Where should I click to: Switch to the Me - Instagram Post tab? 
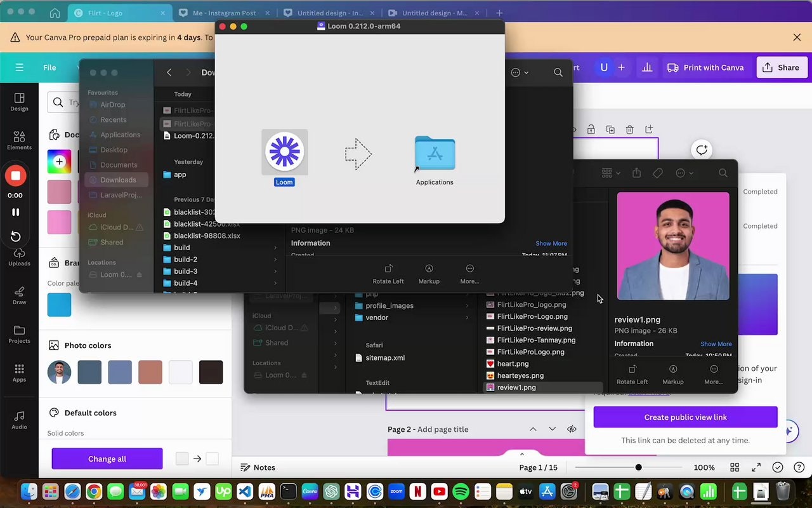224,13
